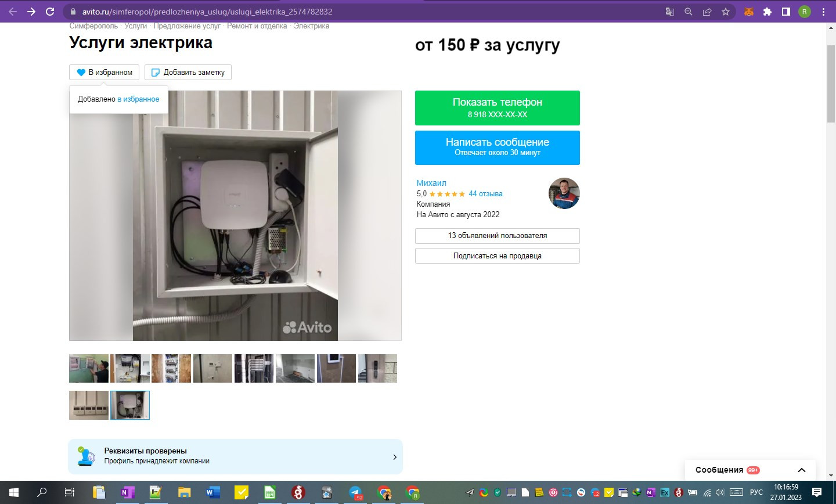
Task: Open OneNote from the taskbar
Action: pos(127,492)
